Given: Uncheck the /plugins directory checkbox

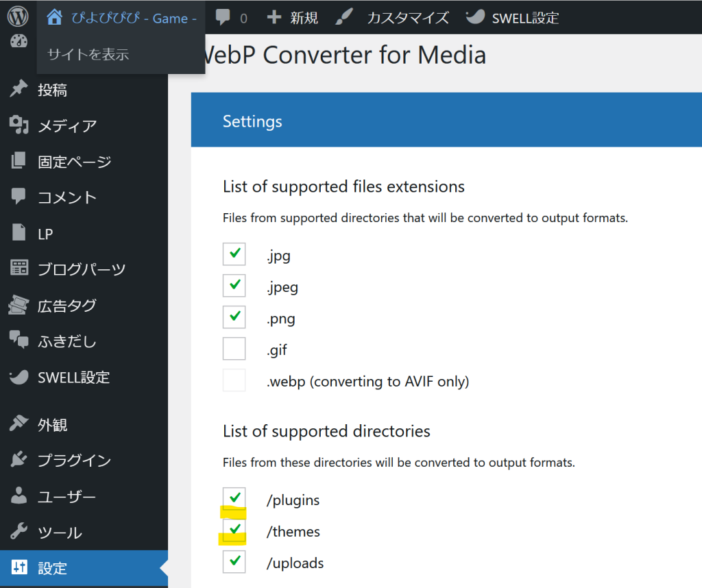Looking at the screenshot, I should [x=234, y=499].
